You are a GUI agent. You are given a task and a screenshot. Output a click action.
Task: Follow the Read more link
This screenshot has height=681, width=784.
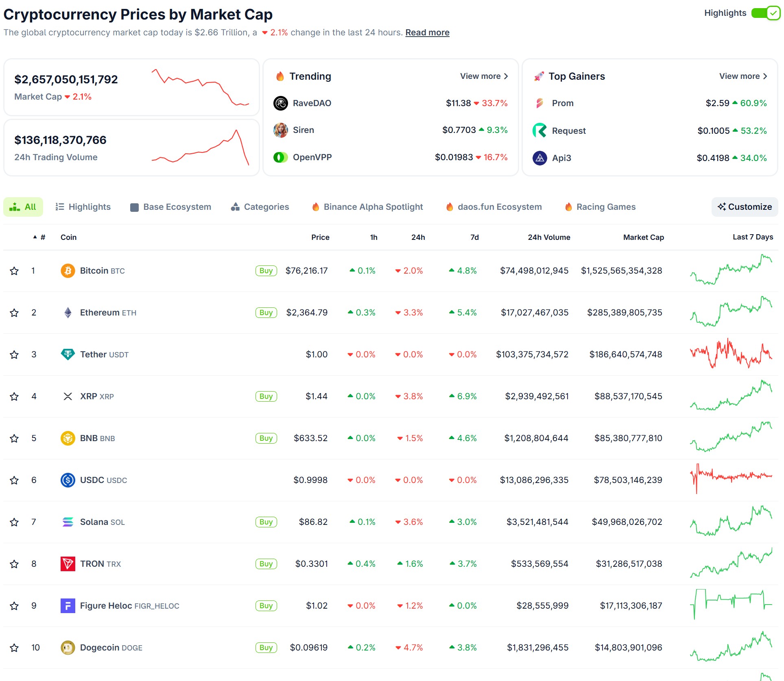tap(427, 33)
